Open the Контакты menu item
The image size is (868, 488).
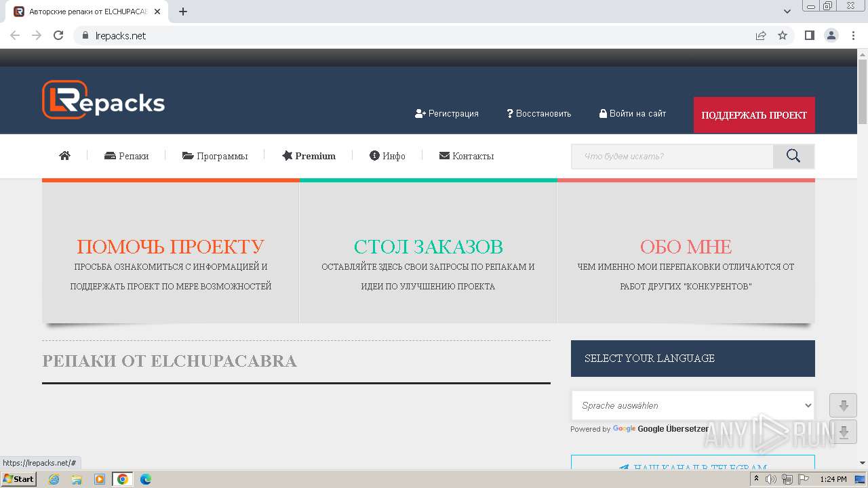pos(467,156)
